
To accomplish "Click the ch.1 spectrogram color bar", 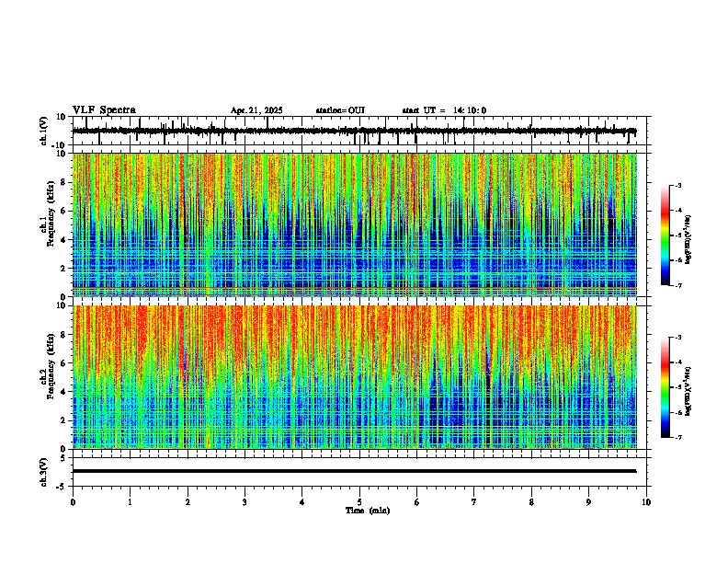I will (x=665, y=236).
